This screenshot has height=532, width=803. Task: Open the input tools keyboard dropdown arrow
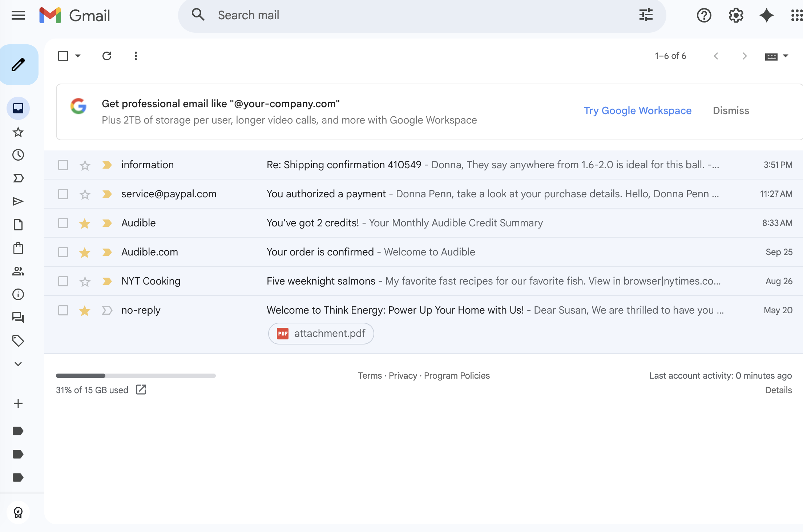coord(786,56)
